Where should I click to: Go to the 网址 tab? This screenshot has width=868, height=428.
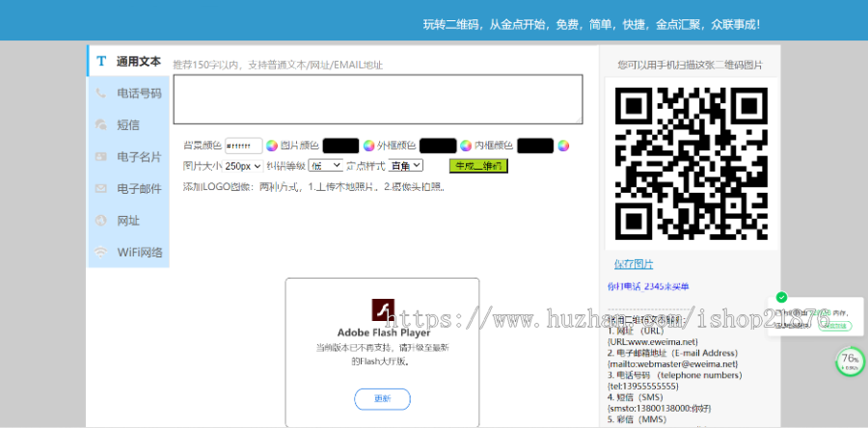click(128, 221)
